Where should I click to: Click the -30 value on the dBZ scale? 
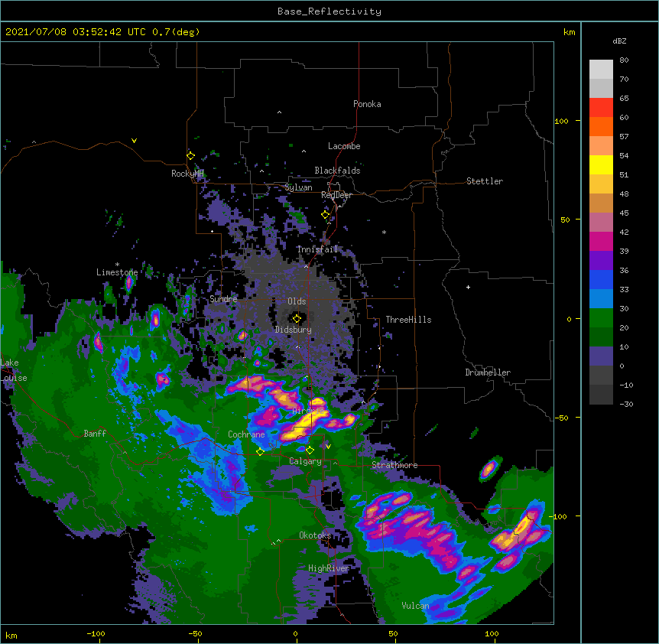click(626, 404)
